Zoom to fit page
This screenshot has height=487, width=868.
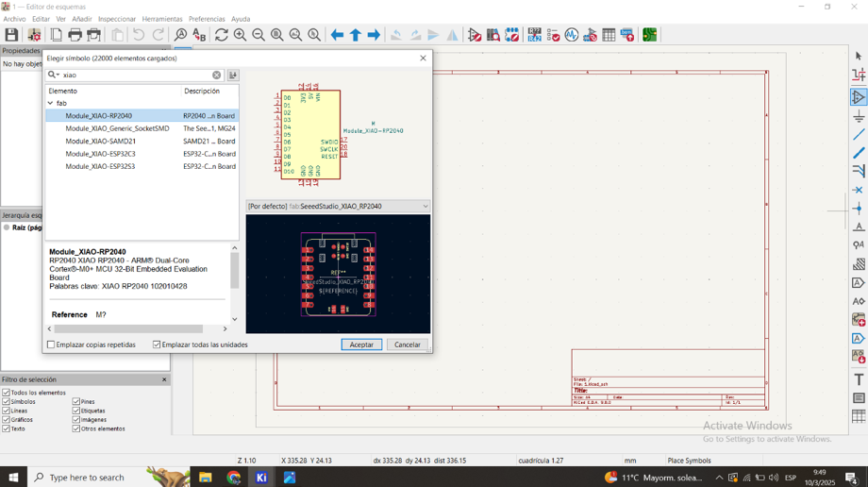(276, 35)
